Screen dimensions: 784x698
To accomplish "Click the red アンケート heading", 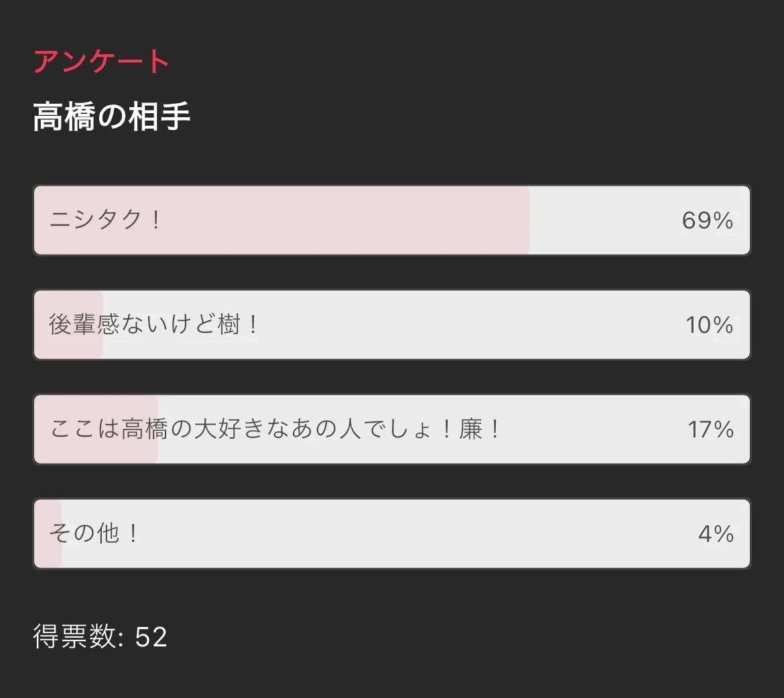I will pos(101,62).
